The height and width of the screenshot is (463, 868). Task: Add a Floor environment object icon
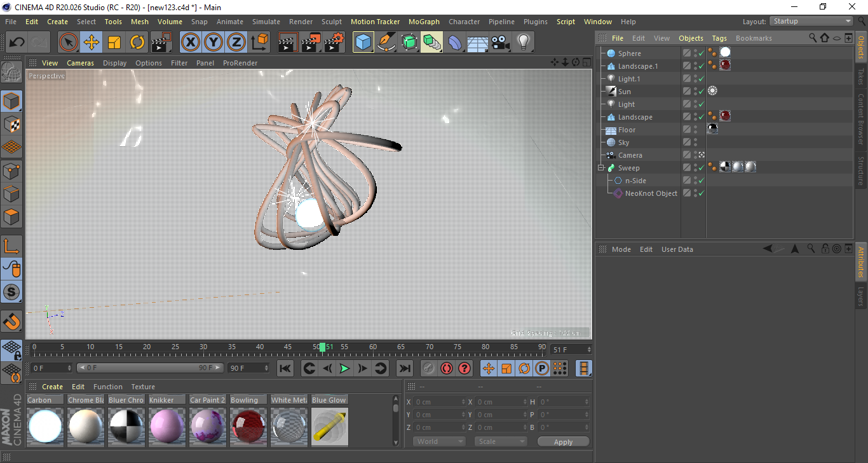[477, 43]
